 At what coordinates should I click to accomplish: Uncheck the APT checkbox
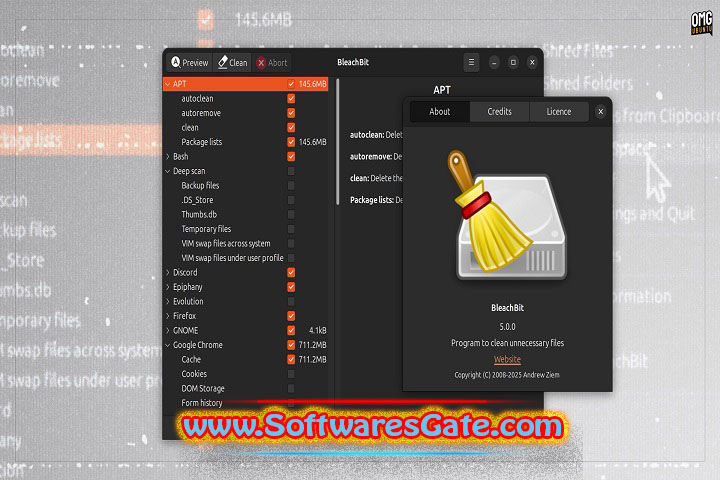(x=291, y=84)
